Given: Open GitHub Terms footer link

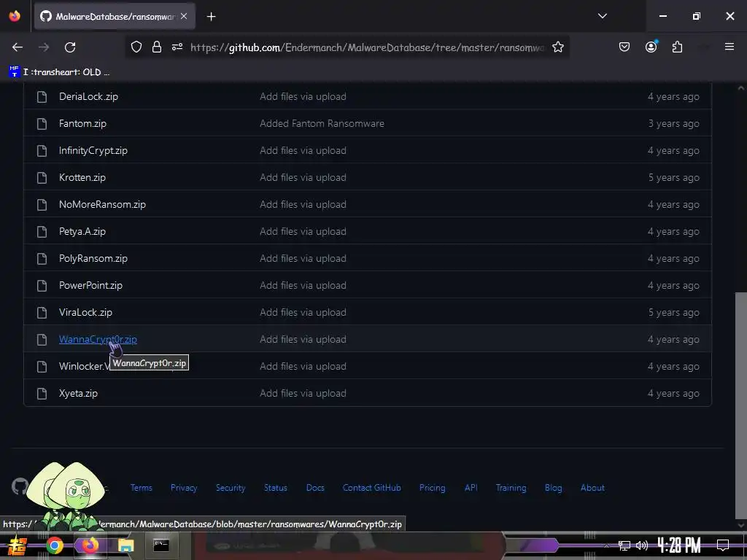Looking at the screenshot, I should 142,488.
